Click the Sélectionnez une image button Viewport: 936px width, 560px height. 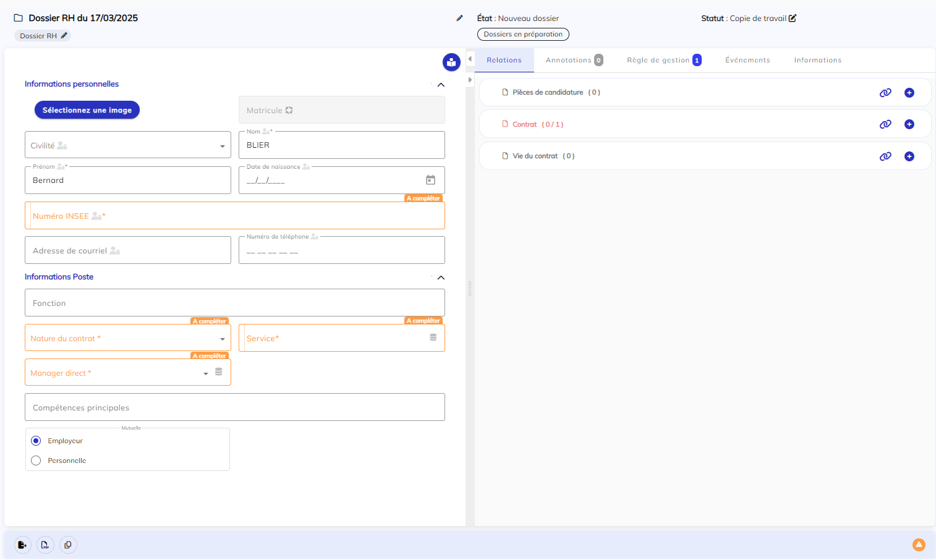(x=87, y=110)
